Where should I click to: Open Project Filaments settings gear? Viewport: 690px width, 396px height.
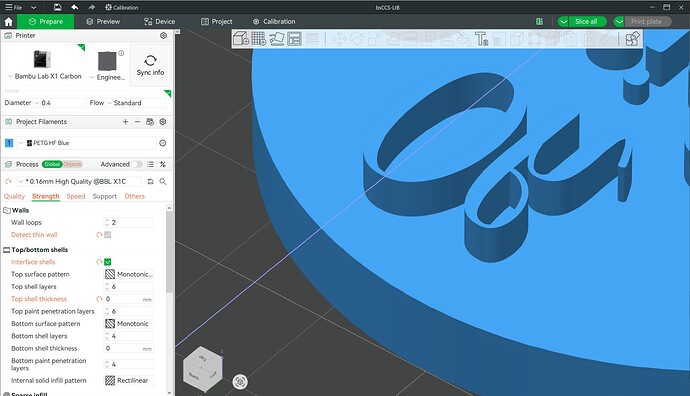[x=163, y=122]
